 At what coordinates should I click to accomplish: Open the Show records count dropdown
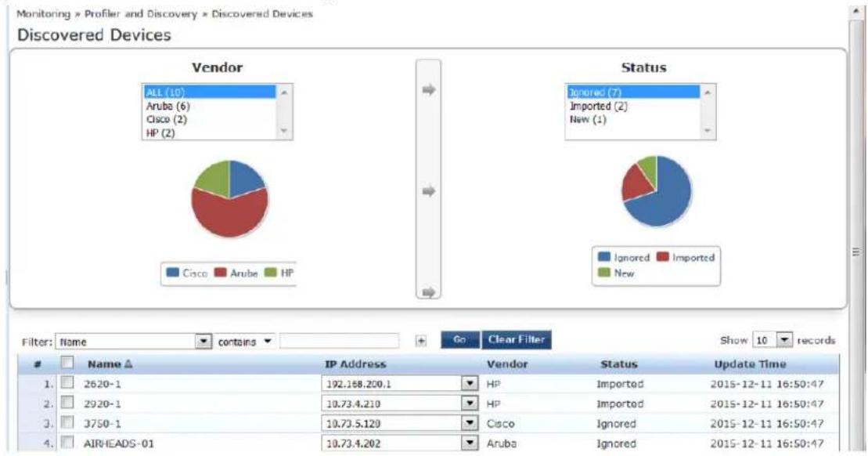784,339
